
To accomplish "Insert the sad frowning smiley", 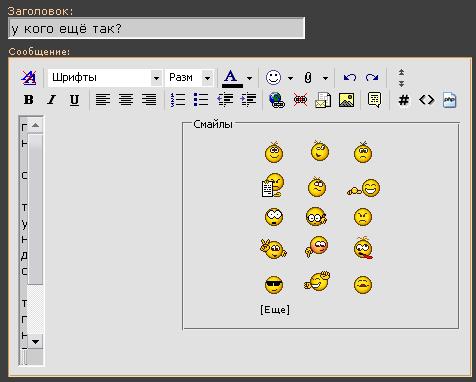I will (363, 153).
